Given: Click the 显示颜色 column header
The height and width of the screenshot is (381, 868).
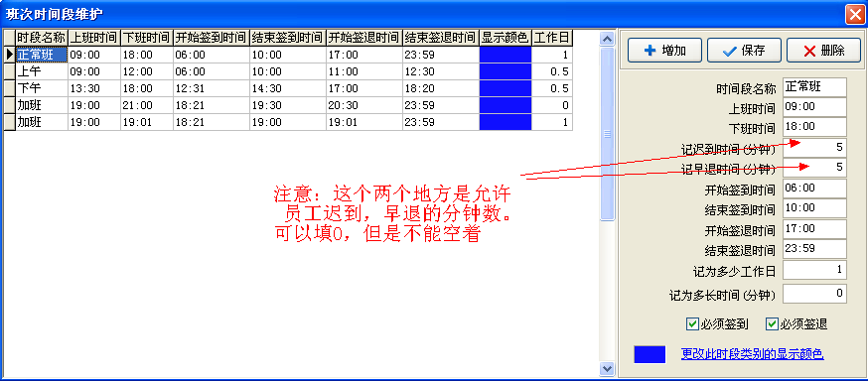Looking at the screenshot, I should (506, 38).
